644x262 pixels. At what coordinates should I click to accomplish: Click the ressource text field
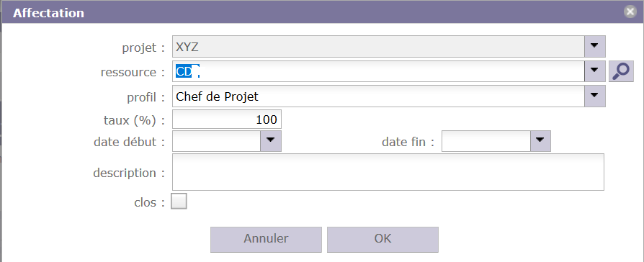pyautogui.click(x=378, y=71)
